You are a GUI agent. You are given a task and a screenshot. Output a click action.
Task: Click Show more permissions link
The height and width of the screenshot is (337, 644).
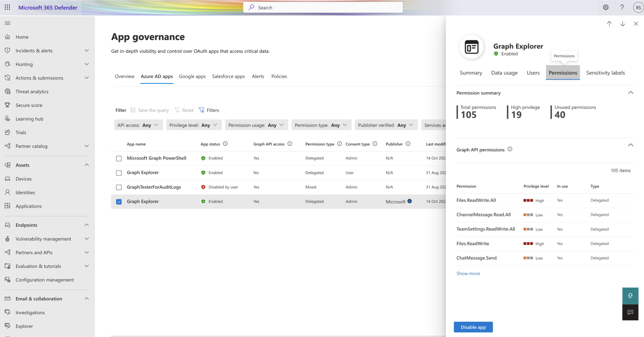pyautogui.click(x=468, y=273)
